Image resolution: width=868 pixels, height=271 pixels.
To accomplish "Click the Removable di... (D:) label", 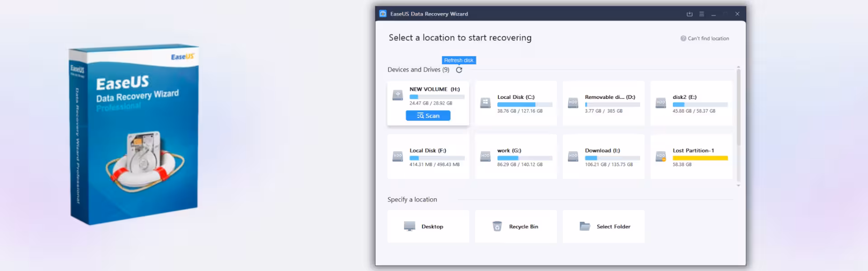I will [610, 97].
